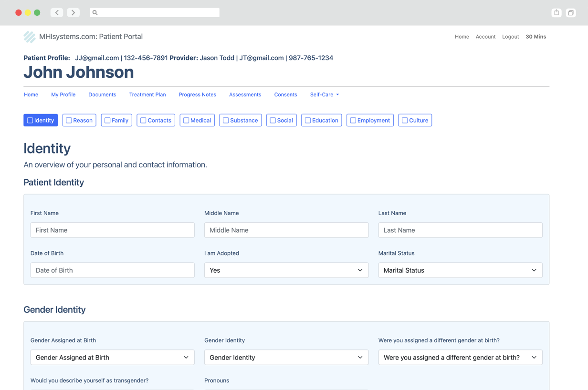The image size is (588, 390).
Task: Toggle the Identity section checkbox
Action: 30,121
